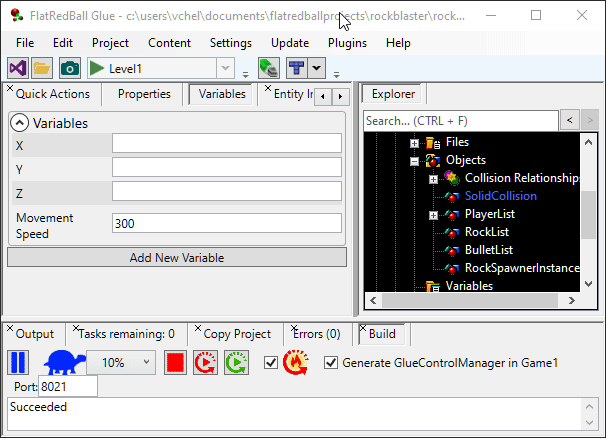Click the open project folder icon

point(42,68)
